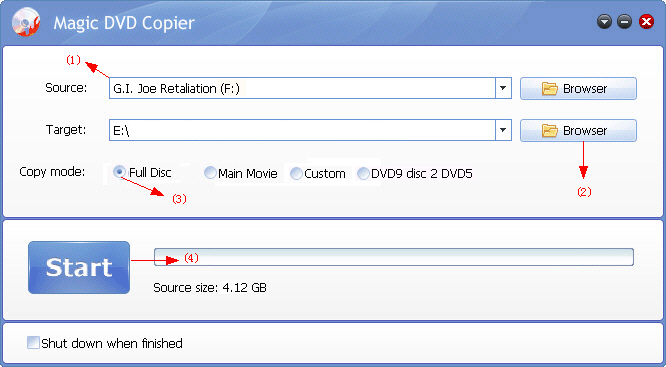The image size is (666, 367).
Task: Minimize window with the round minus icon
Action: tap(624, 22)
